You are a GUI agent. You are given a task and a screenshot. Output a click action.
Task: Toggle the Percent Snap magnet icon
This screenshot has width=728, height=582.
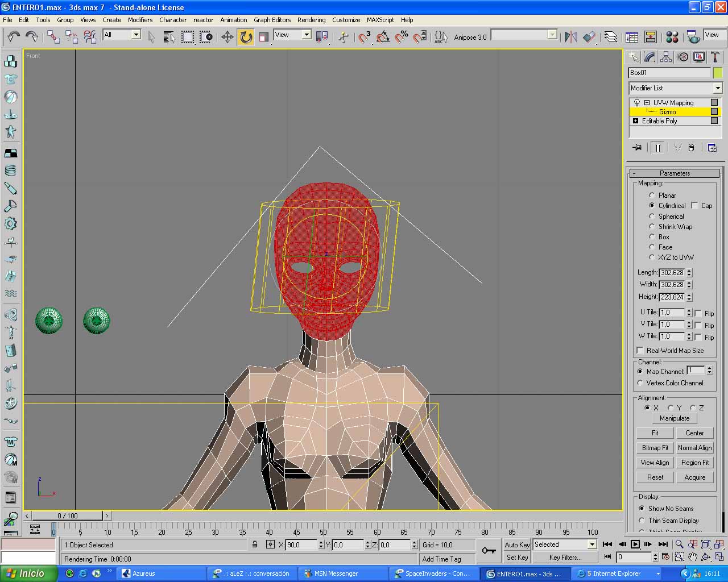(402, 37)
